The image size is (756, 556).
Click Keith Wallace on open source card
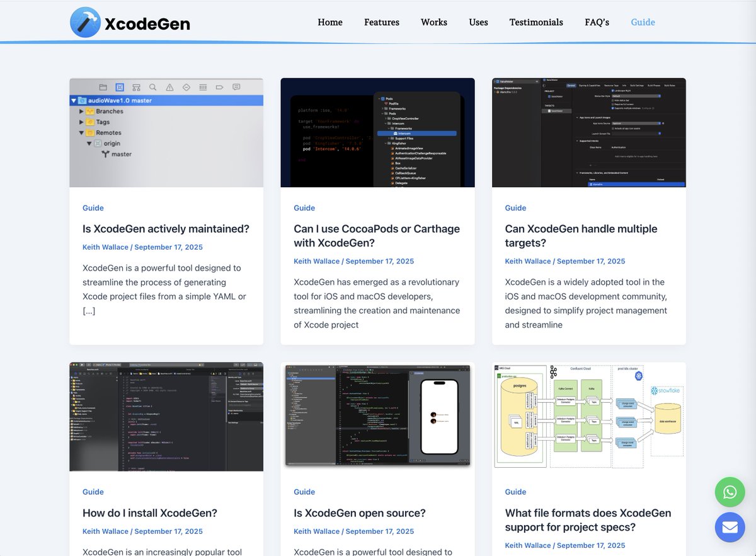point(316,531)
